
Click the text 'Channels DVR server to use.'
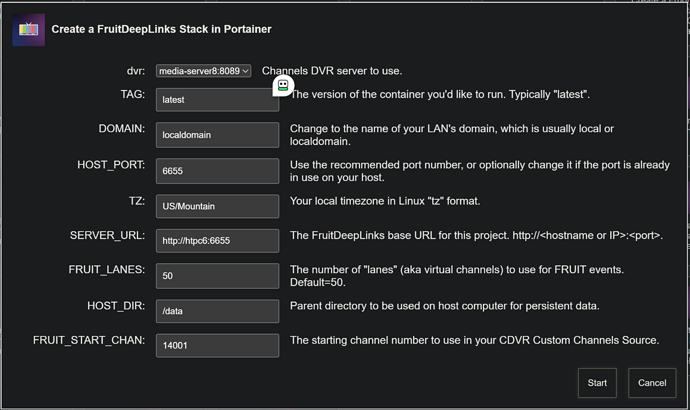tap(332, 71)
